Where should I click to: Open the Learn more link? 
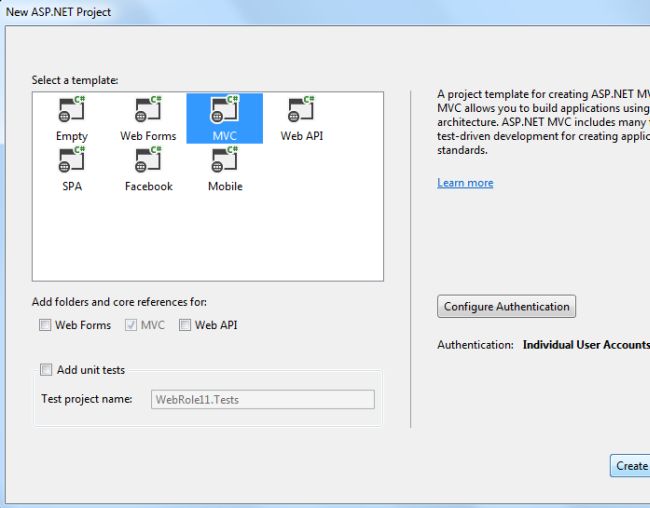point(465,183)
